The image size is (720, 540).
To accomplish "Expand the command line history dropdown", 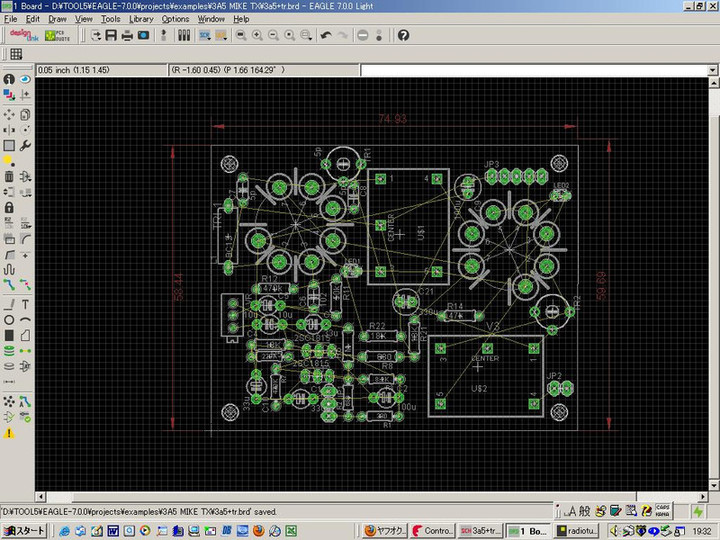I will pos(713,70).
